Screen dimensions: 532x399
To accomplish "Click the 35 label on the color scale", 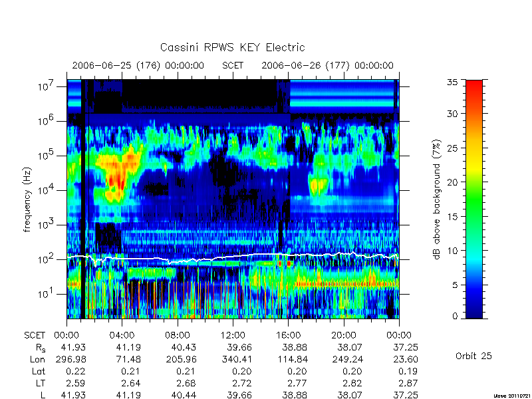I will 452,82.
